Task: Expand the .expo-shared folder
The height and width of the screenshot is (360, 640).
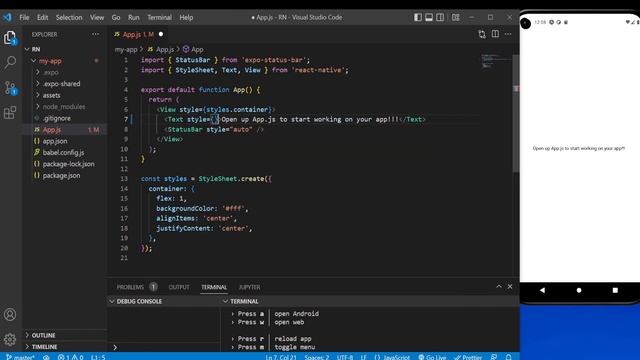Action: coord(64,84)
